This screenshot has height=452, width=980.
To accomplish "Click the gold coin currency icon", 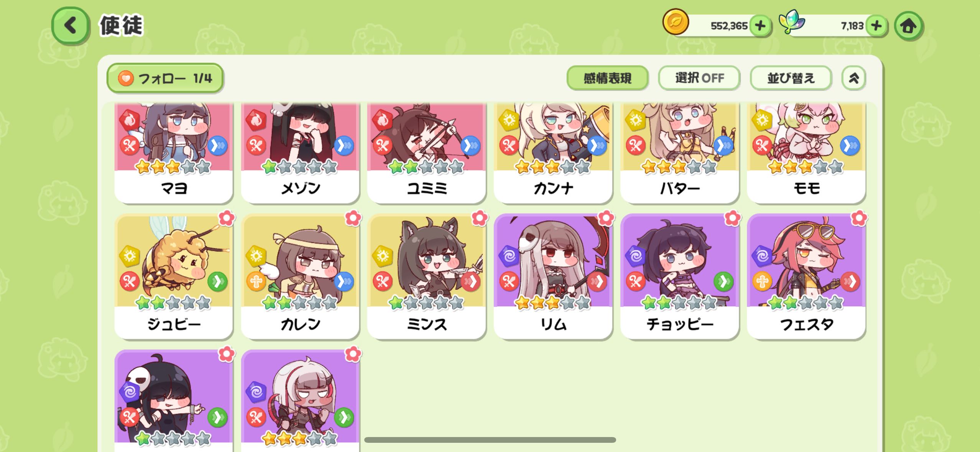I will 676,22.
